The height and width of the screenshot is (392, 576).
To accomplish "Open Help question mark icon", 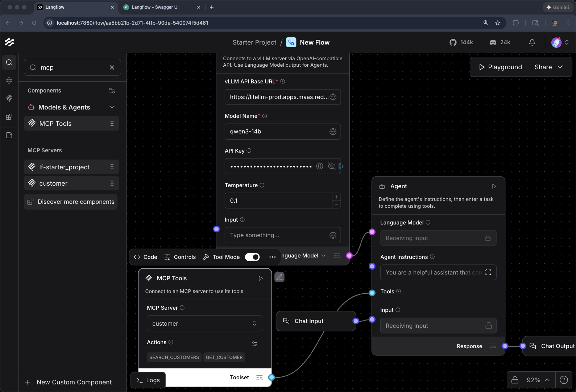I will pos(564,380).
